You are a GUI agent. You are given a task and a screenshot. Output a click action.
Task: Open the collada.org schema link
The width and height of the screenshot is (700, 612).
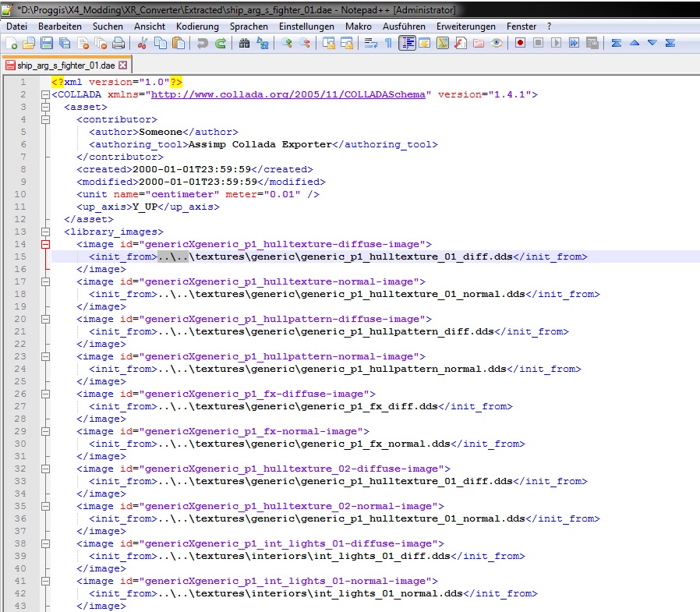[x=288, y=94]
